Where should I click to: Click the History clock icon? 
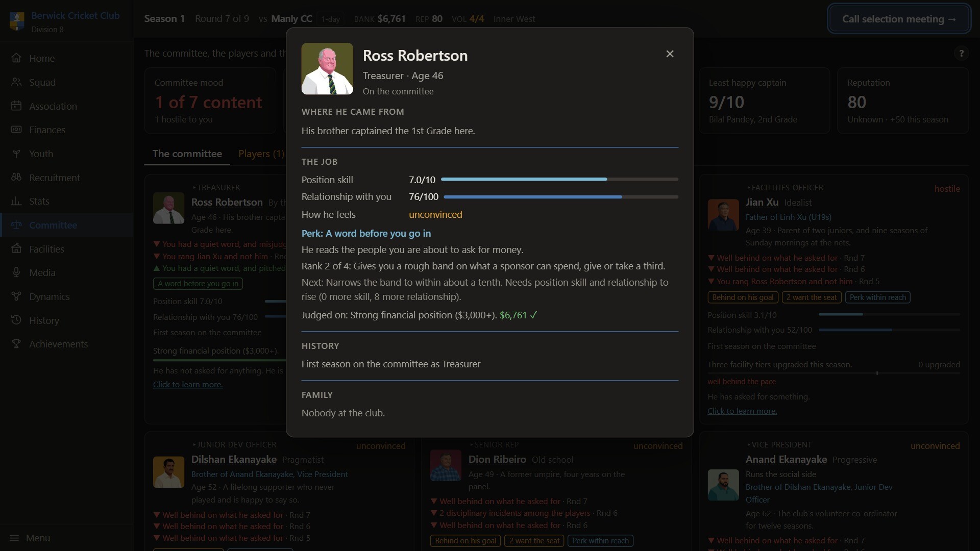point(16,320)
